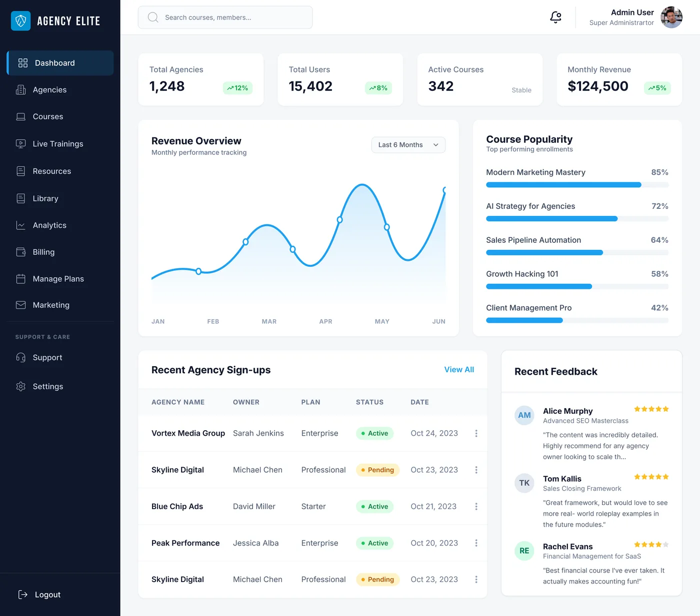Click the Logout button
This screenshot has width=700, height=616.
click(x=39, y=595)
